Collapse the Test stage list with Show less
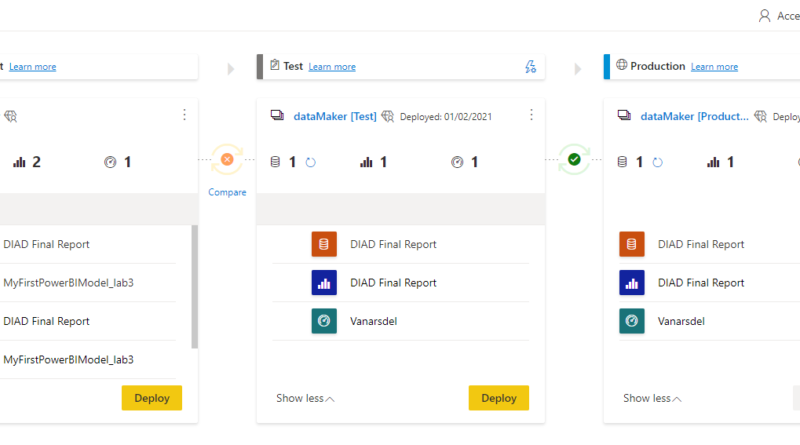The image size is (800, 445). [x=305, y=398]
